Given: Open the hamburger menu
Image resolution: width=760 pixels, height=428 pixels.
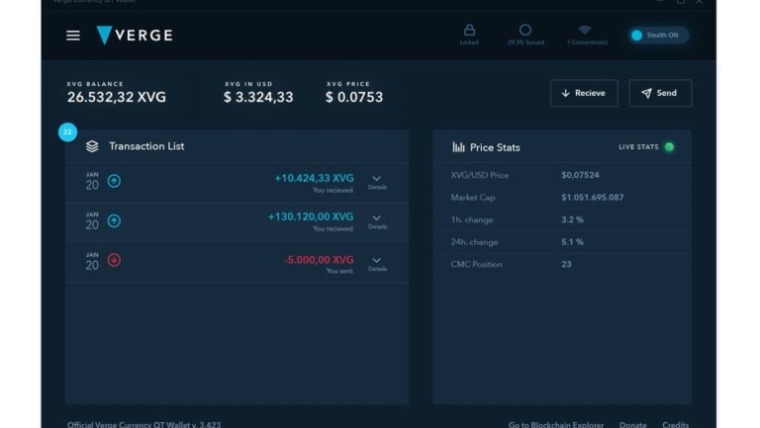Looking at the screenshot, I should pos(73,35).
